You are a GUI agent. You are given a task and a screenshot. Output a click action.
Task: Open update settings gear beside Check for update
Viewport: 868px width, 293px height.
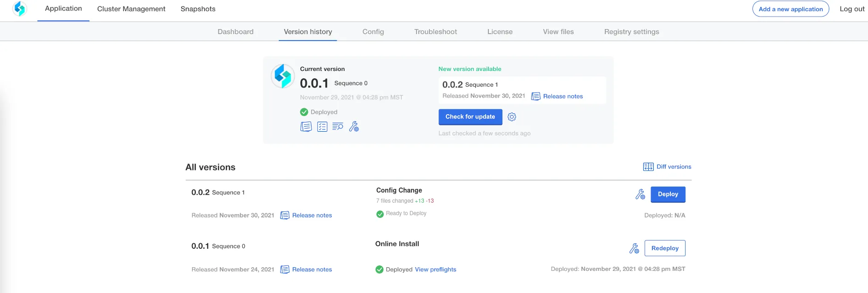click(x=512, y=117)
